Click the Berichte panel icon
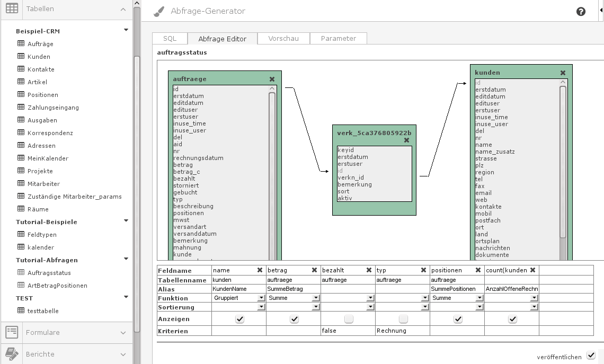604x364 pixels. point(12,354)
